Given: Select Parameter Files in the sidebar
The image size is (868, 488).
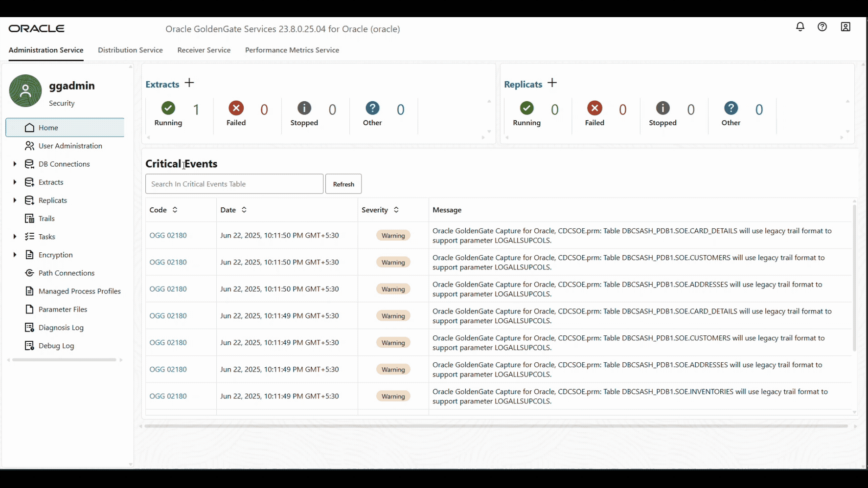Looking at the screenshot, I should click(x=62, y=309).
